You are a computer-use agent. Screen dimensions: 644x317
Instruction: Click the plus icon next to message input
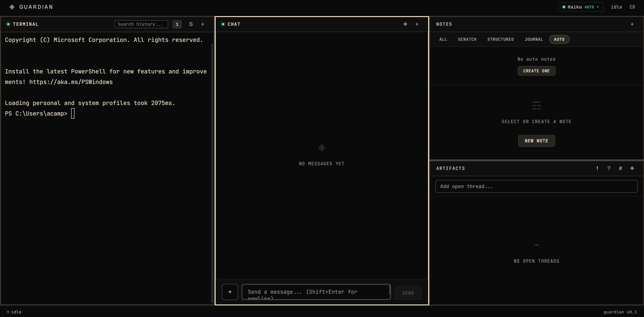(x=230, y=292)
